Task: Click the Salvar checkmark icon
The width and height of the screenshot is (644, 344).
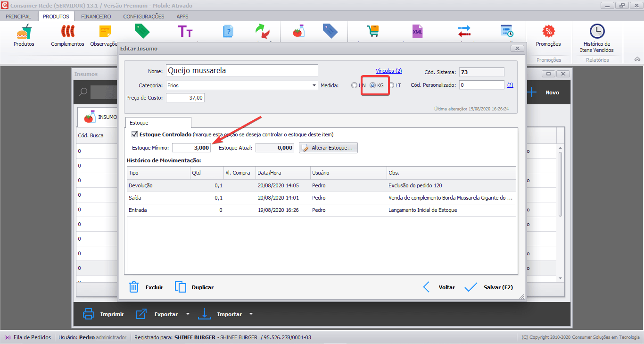Action: (x=471, y=287)
